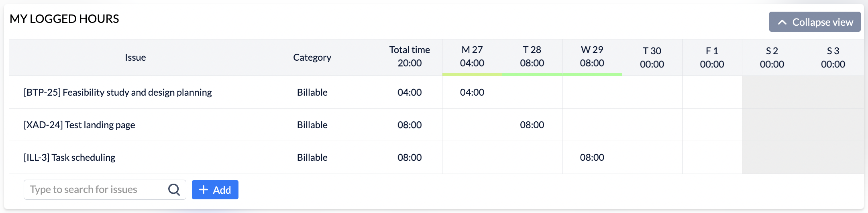This screenshot has width=868, height=213.
Task: Select the M 27 day column header
Action: [x=472, y=57]
